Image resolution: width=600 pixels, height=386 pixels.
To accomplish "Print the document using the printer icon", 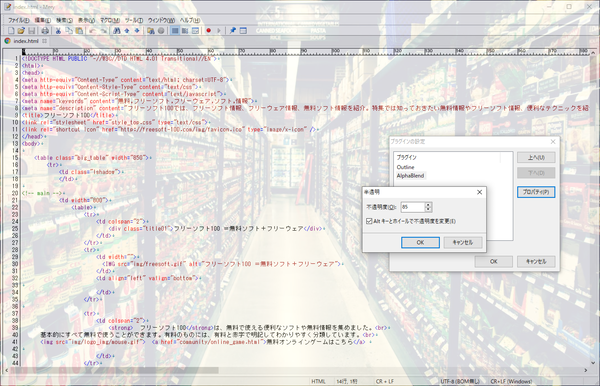I will point(45,31).
